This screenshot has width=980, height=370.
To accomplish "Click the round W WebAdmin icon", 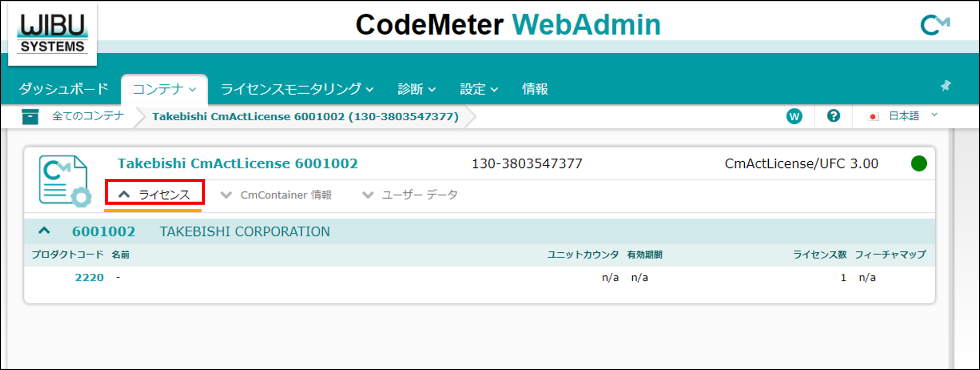I will point(794,117).
